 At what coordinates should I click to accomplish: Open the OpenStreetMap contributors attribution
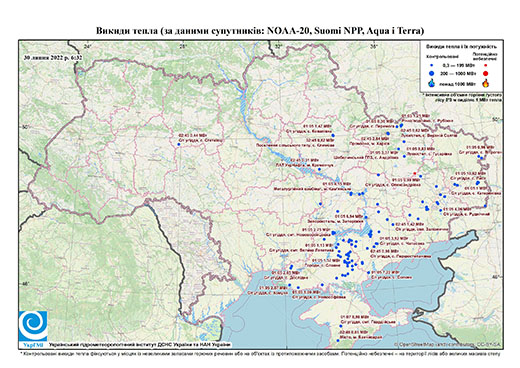(x=448, y=344)
